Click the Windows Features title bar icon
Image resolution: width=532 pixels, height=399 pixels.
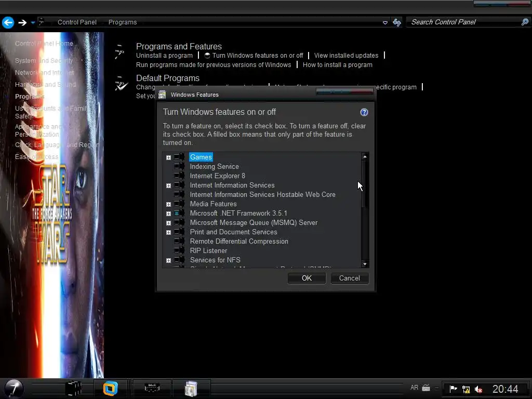click(x=162, y=95)
